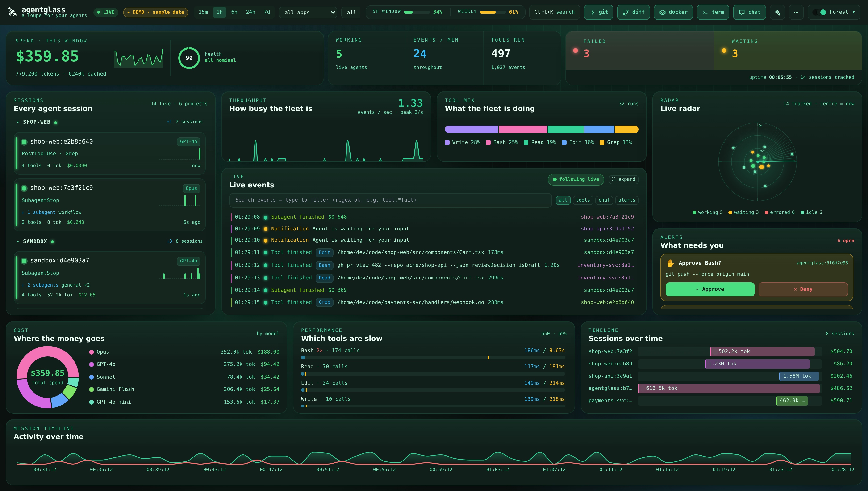Select the 'tools' event filter chip
The height and width of the screenshot is (491, 868).
tap(583, 200)
